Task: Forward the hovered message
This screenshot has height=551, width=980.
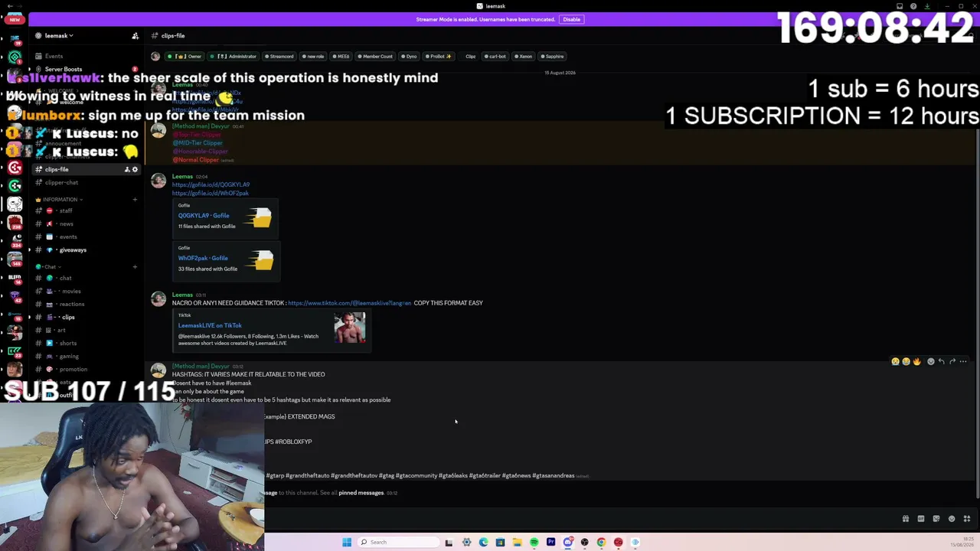Action: point(952,361)
